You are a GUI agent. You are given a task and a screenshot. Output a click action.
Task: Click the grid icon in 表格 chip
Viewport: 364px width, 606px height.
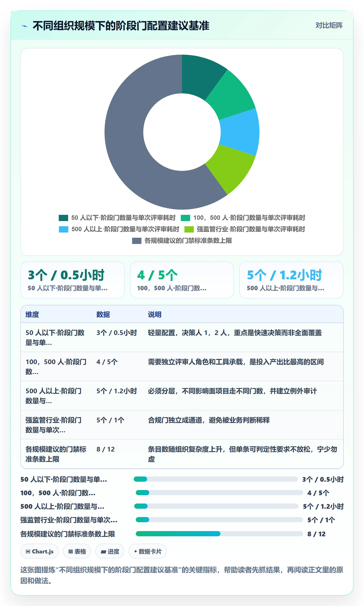[70, 551]
